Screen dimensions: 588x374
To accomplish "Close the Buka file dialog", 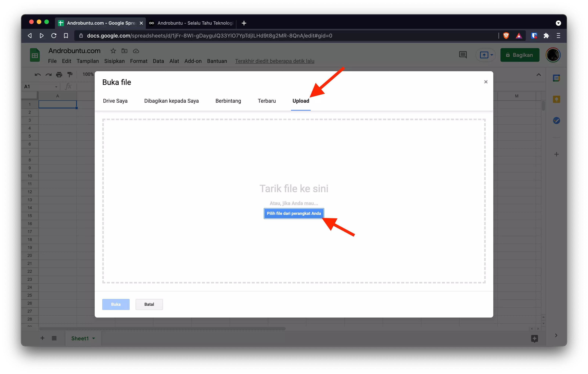I will pyautogui.click(x=486, y=82).
